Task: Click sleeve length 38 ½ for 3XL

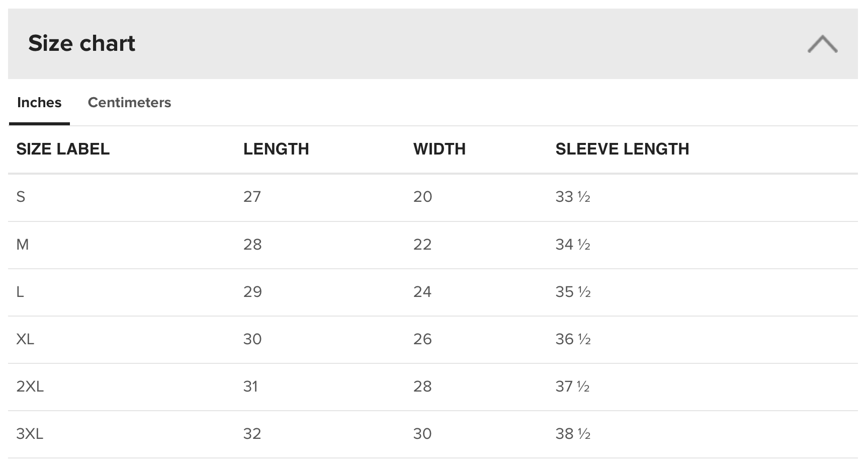Action: pos(573,434)
